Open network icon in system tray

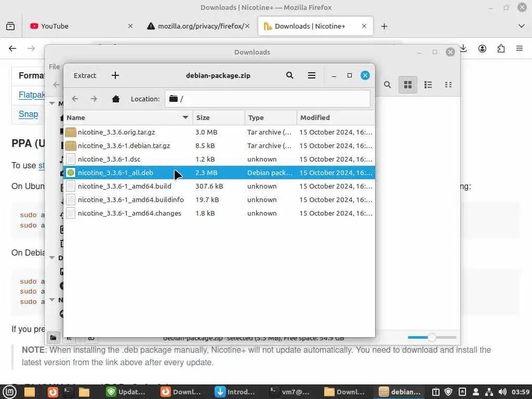click(x=489, y=392)
